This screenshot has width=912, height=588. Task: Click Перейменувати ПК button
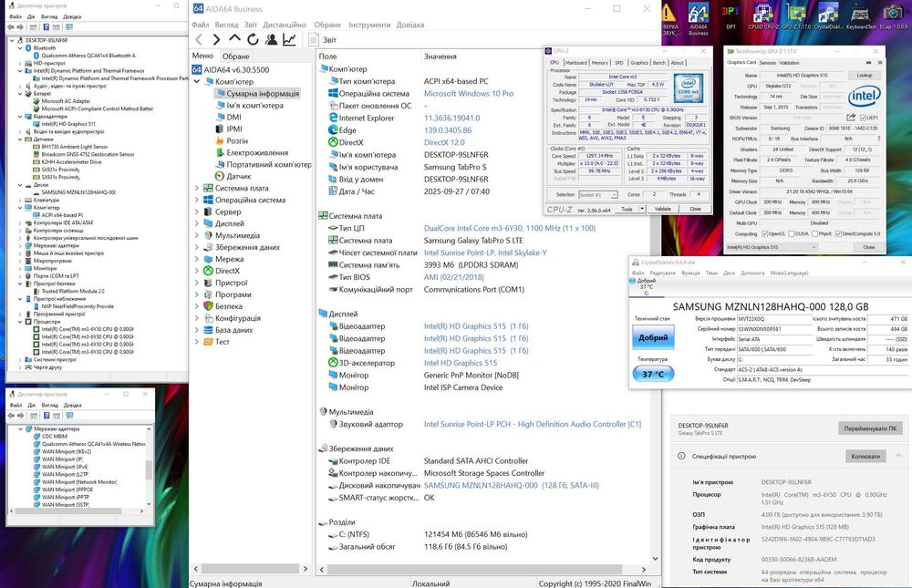[x=870, y=428]
